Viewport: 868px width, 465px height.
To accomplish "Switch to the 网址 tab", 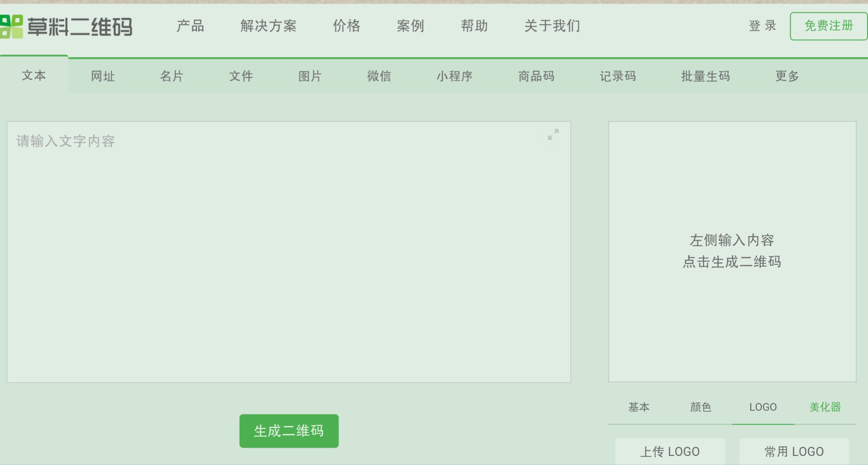I will (102, 76).
